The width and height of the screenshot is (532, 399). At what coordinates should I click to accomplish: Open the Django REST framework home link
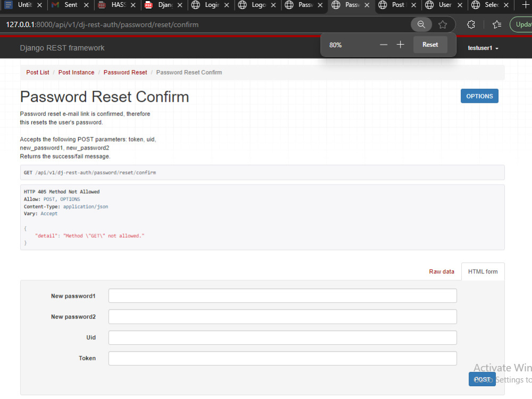click(x=62, y=48)
